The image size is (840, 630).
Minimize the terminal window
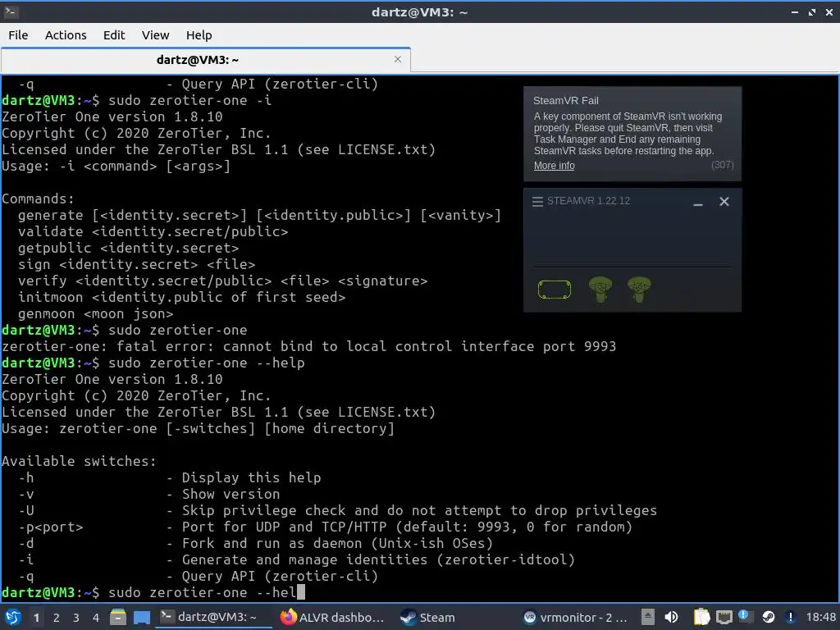coord(794,11)
